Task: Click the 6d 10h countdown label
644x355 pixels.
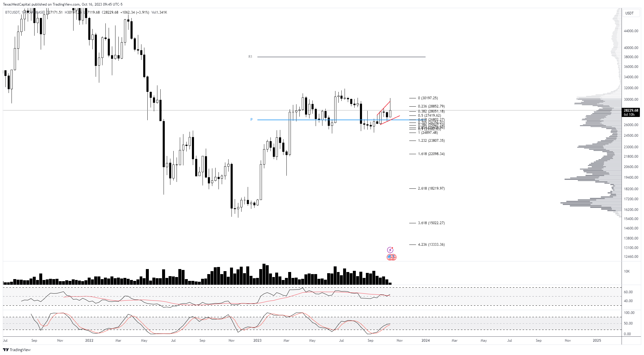Action: [629, 115]
